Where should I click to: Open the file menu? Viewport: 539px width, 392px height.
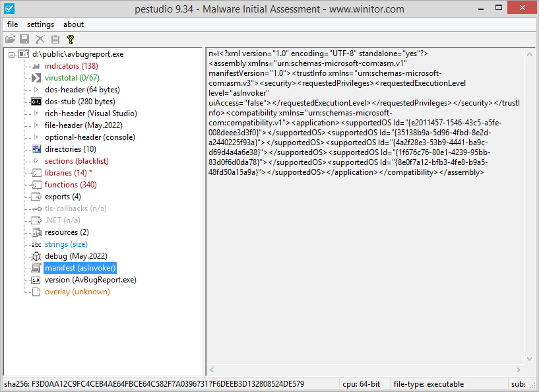click(x=13, y=24)
